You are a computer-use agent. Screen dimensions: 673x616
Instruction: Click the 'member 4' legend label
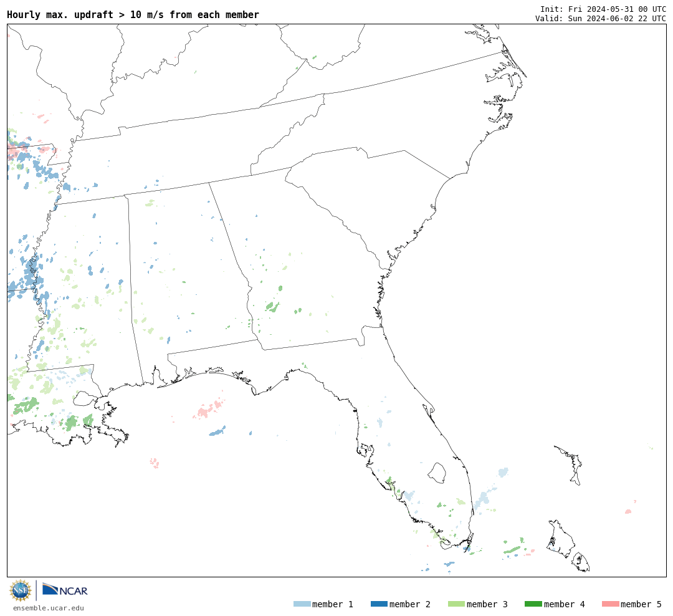tap(565, 604)
